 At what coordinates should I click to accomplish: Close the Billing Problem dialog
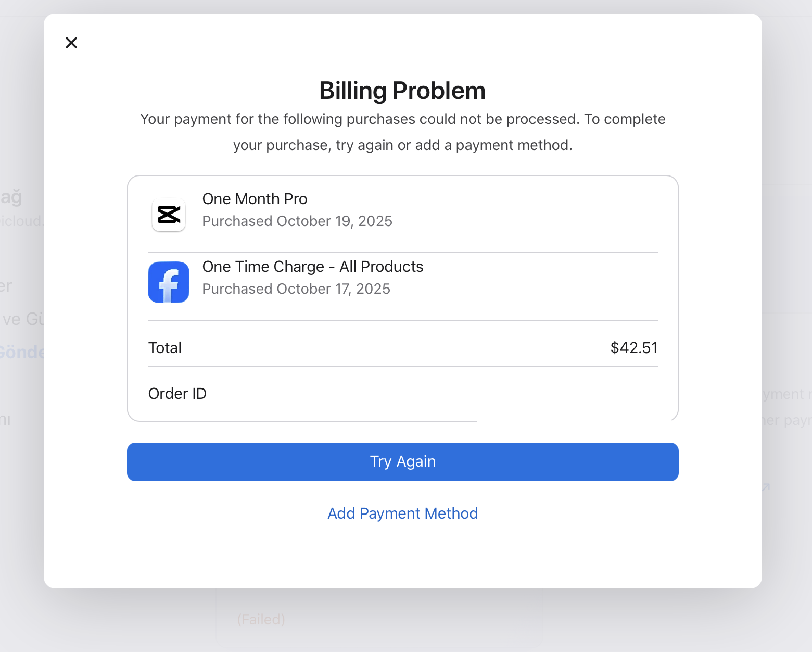coord(71,43)
